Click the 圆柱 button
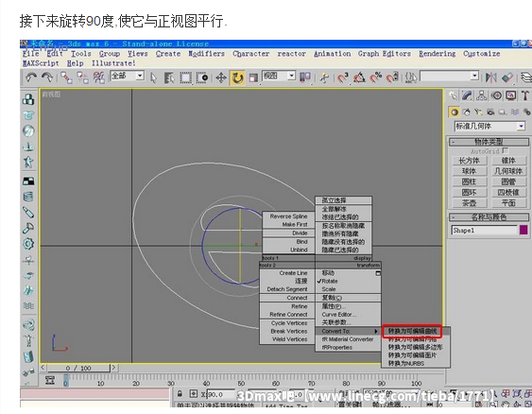 coord(470,181)
